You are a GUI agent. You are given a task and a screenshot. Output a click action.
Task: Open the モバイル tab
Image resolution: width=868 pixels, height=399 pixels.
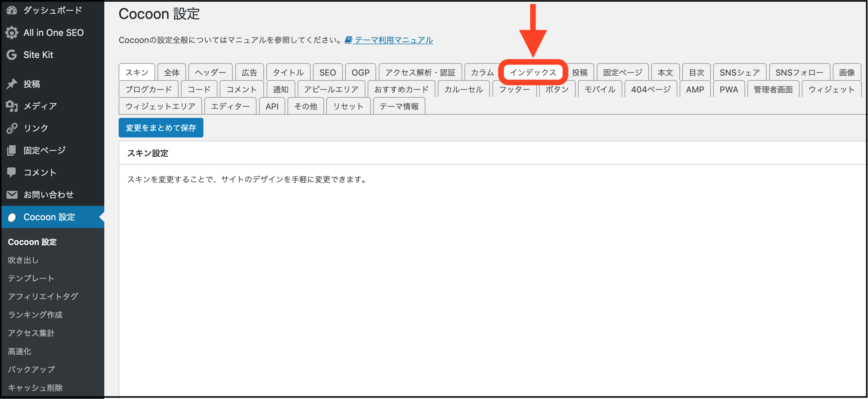click(600, 89)
